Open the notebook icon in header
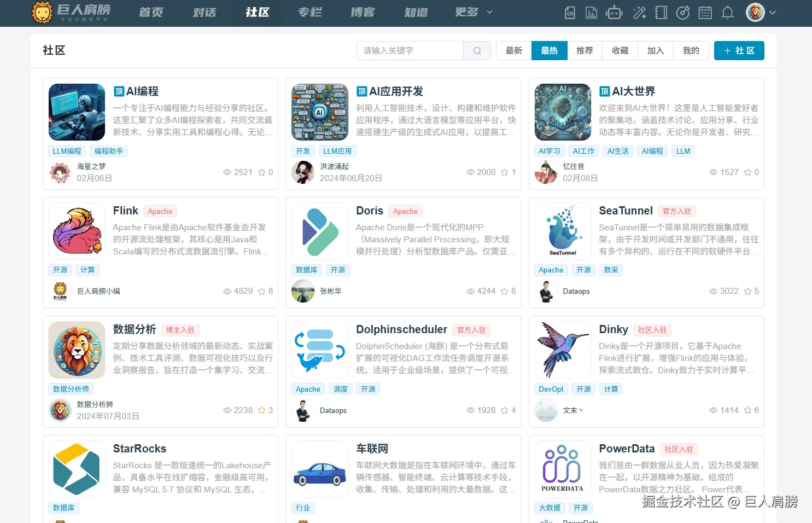 pyautogui.click(x=661, y=13)
